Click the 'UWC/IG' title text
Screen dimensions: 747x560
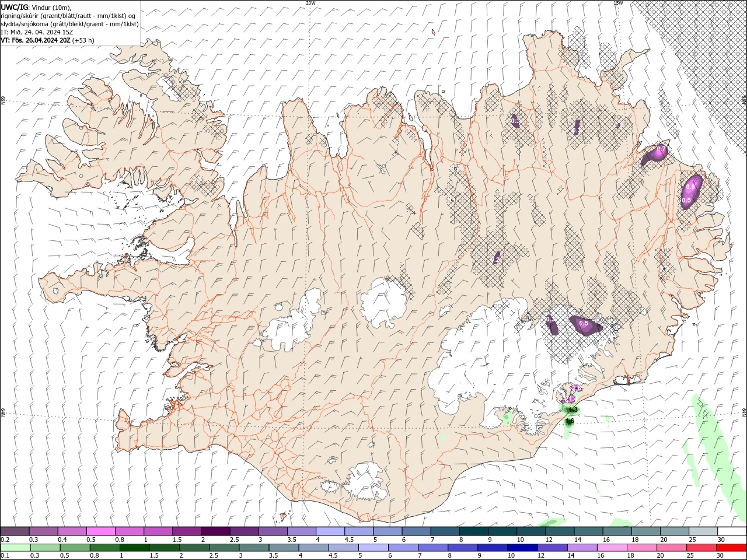(14, 7)
